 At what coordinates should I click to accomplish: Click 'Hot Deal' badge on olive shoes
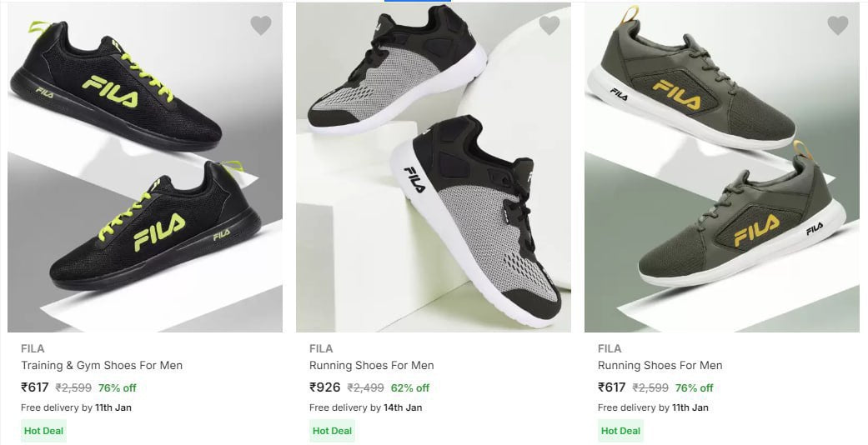(620, 431)
